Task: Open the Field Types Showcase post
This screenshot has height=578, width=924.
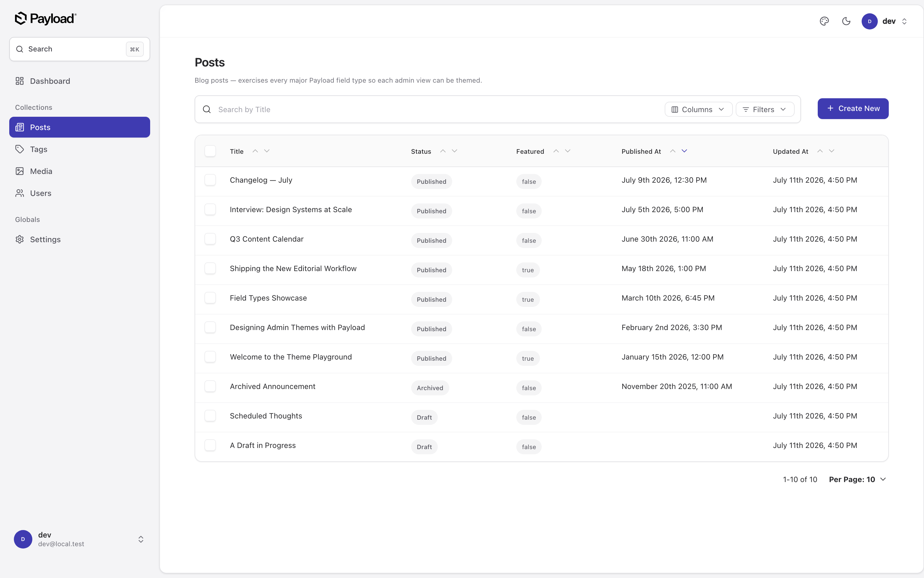Action: pos(268,298)
